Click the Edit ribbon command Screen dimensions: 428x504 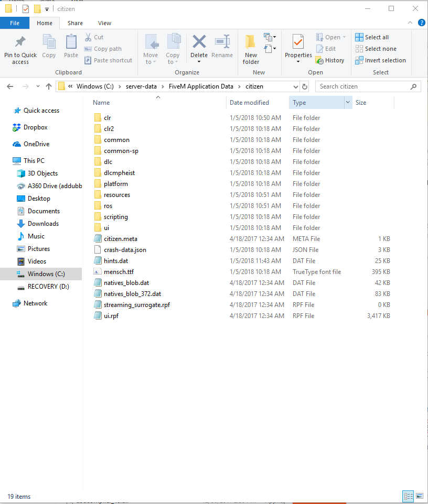click(x=326, y=49)
